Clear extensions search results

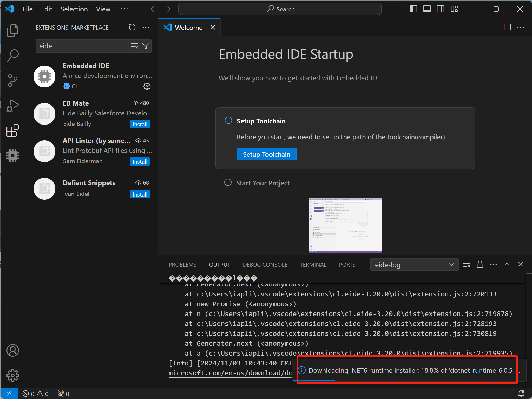(x=134, y=46)
